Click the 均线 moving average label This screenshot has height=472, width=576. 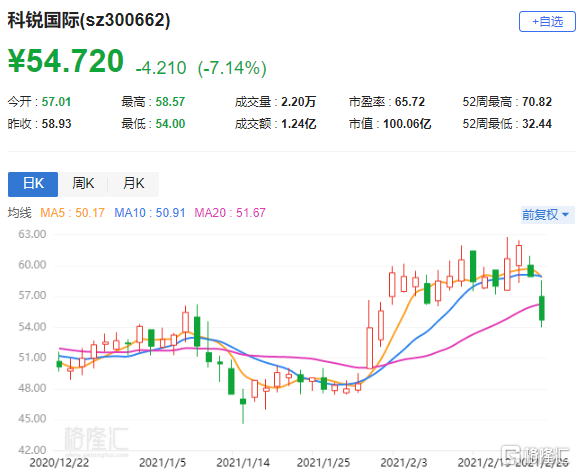(20, 213)
